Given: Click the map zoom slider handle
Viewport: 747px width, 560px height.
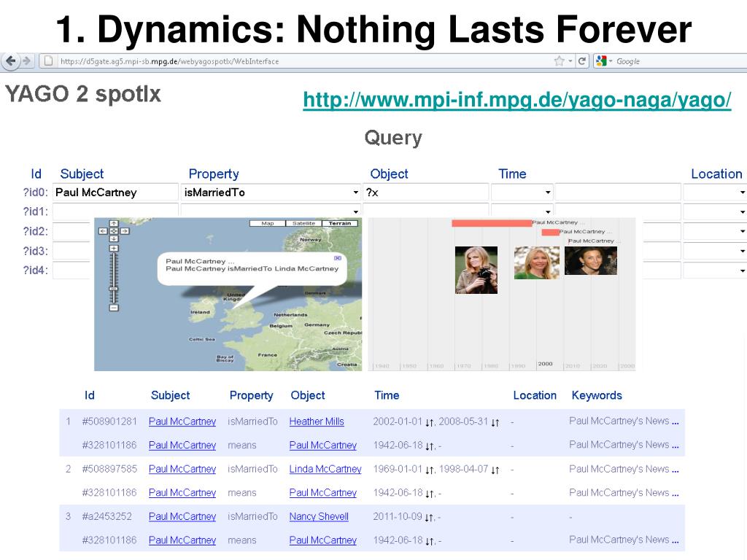Looking at the screenshot, I should (x=114, y=289).
